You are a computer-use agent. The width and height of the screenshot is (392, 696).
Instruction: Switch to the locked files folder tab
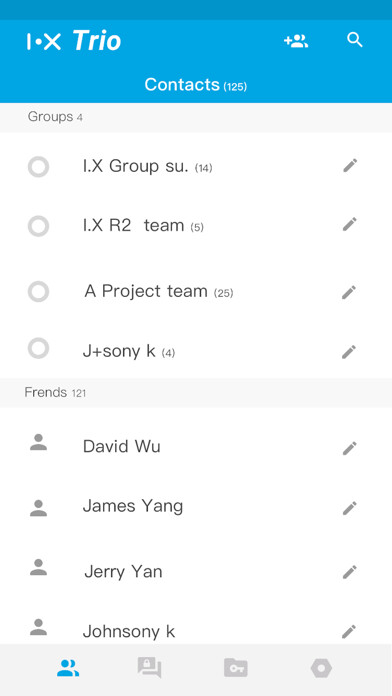coord(236,668)
